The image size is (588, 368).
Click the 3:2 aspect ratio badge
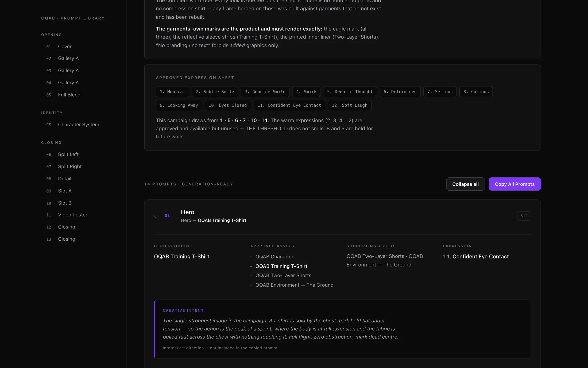click(524, 216)
